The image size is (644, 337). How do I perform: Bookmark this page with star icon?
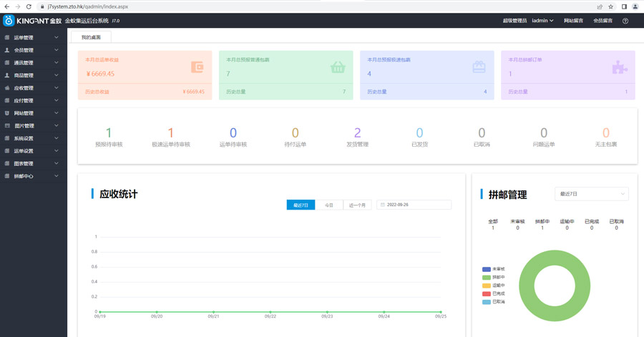610,6
